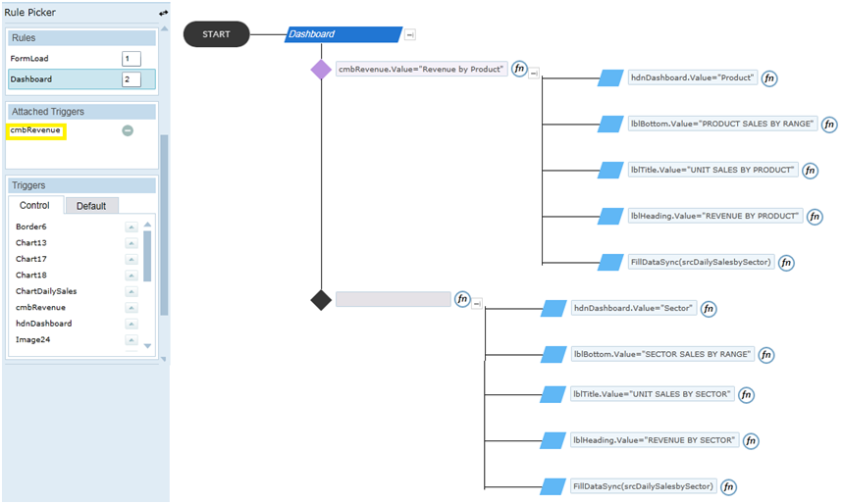Expand Image24 trigger arrow

tap(132, 340)
